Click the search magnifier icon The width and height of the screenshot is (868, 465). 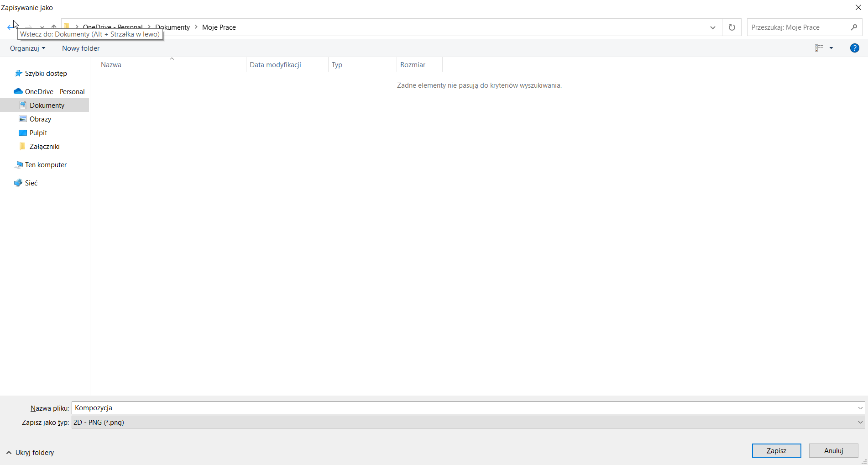tap(854, 27)
